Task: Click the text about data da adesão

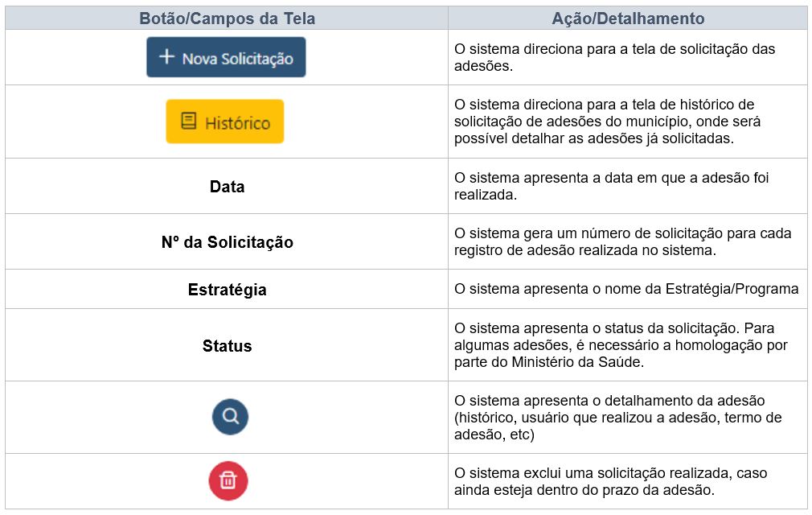Action: 611,186
